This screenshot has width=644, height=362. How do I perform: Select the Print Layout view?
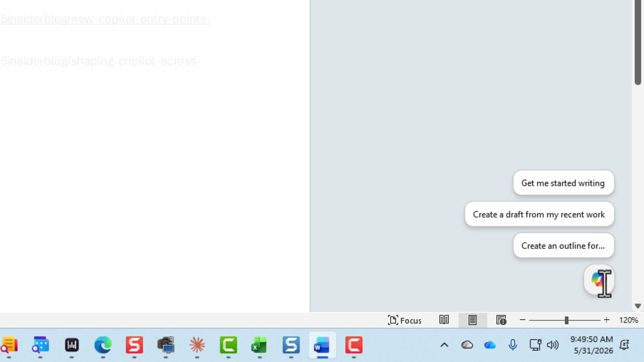[473, 320]
